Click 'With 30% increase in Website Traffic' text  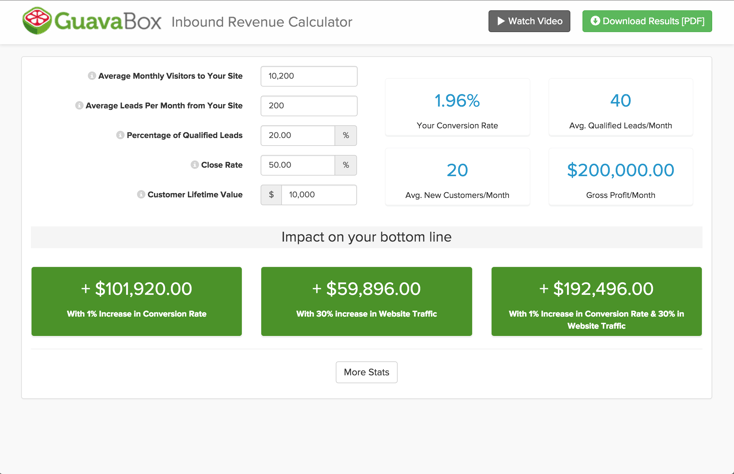(x=367, y=314)
